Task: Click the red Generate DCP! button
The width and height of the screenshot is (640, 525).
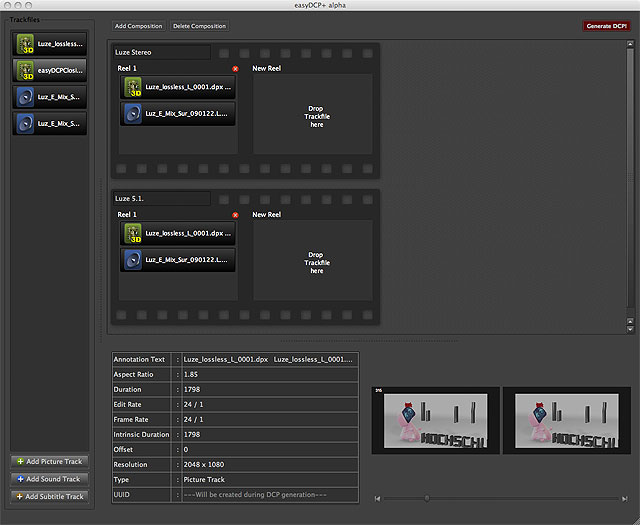Action: point(605,26)
